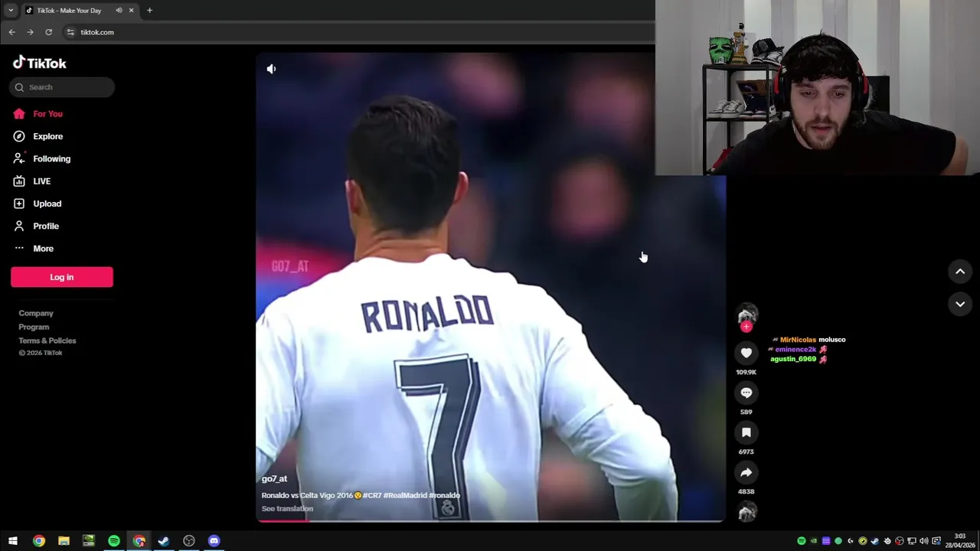The height and width of the screenshot is (551, 980).
Task: Expand the More menu in sidebar
Action: (x=34, y=249)
